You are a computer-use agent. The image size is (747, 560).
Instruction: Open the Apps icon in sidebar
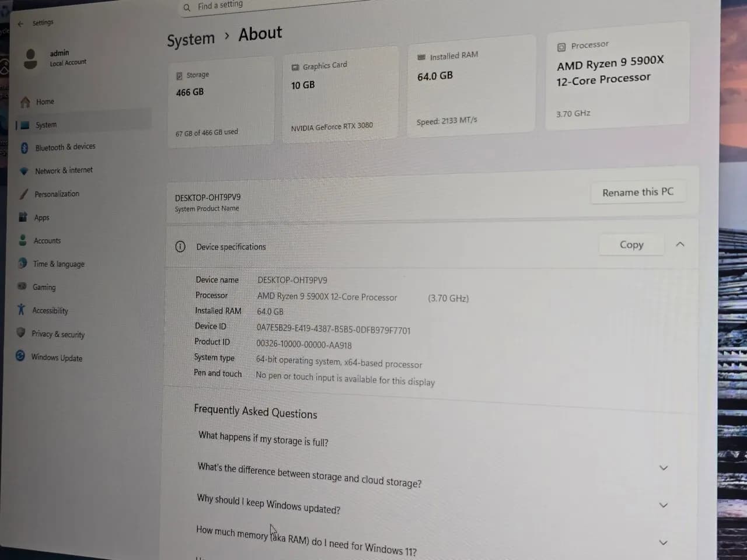[23, 217]
